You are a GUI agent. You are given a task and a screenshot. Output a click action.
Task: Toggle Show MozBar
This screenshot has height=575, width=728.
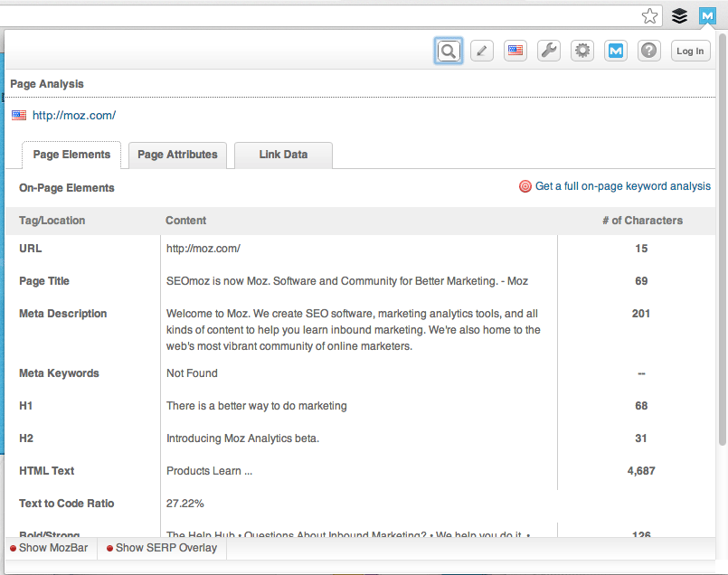click(x=49, y=548)
